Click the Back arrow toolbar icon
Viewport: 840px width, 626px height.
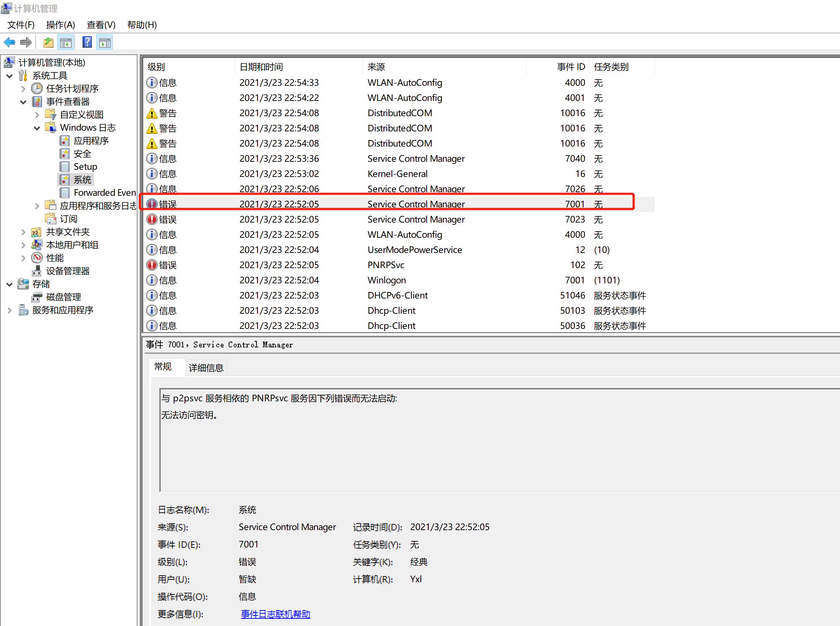click(9, 42)
